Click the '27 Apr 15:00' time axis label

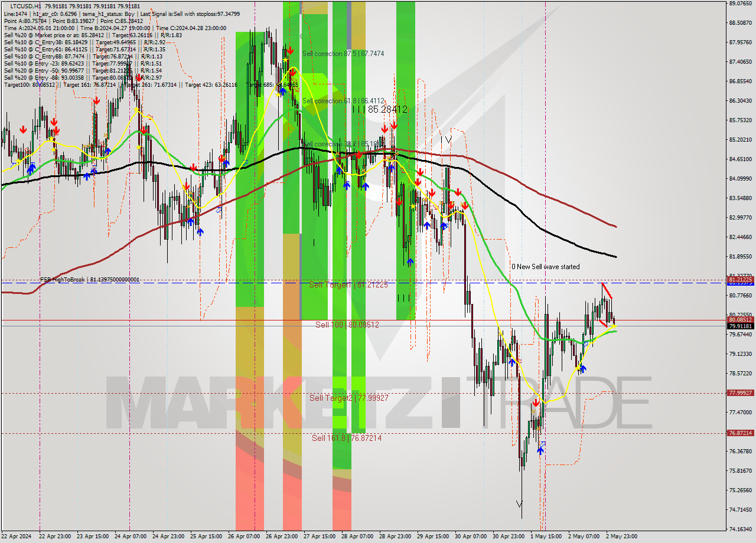point(320,537)
